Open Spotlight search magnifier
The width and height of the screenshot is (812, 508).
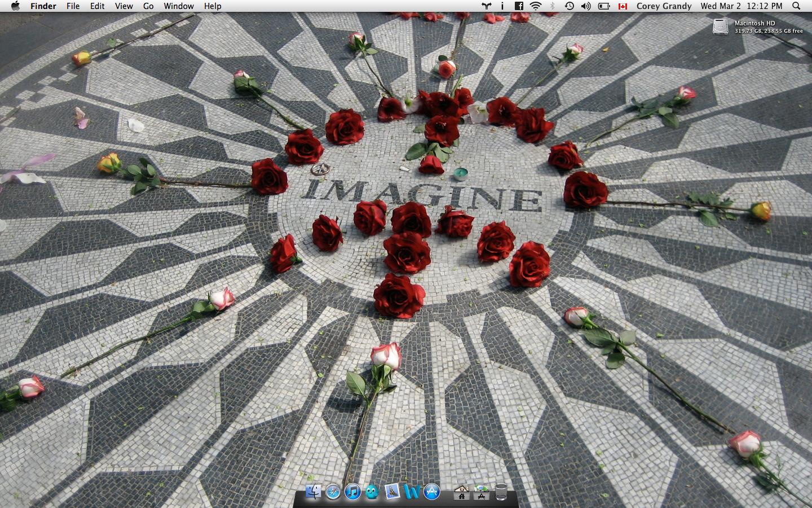point(796,6)
